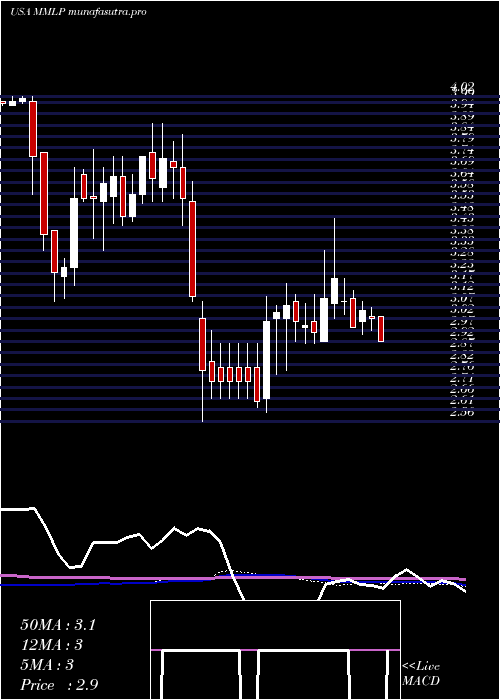Screen dimensions: 500x700
Task: Click the 5MA : 3 value
Action: pyautogui.click(x=47, y=665)
